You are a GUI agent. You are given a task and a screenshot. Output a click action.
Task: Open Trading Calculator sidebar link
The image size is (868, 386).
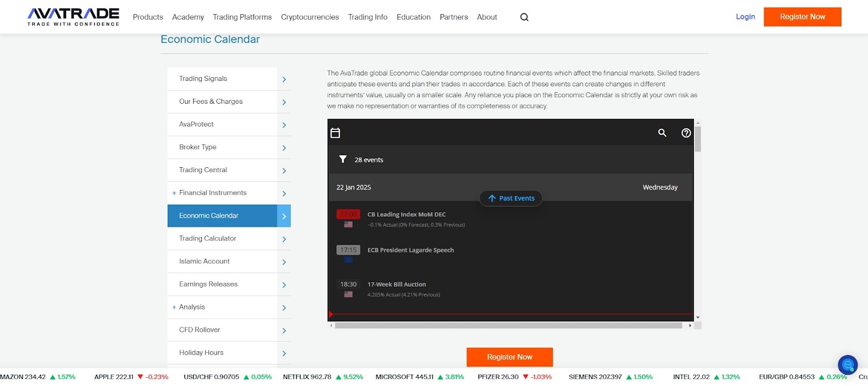tap(207, 238)
